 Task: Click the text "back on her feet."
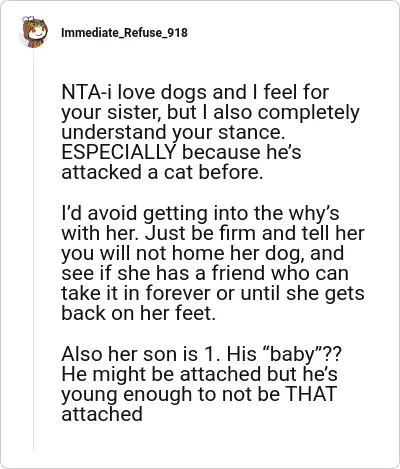[138, 313]
